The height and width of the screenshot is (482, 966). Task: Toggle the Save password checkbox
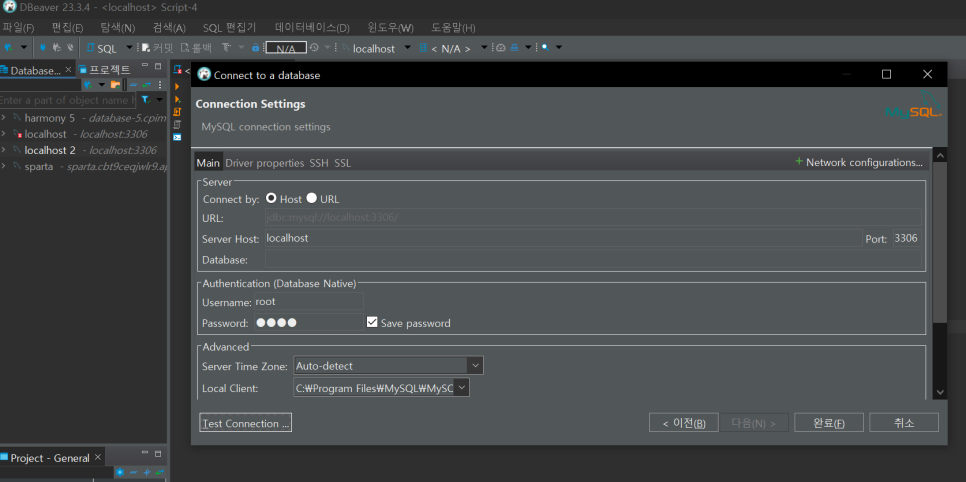[x=371, y=322]
